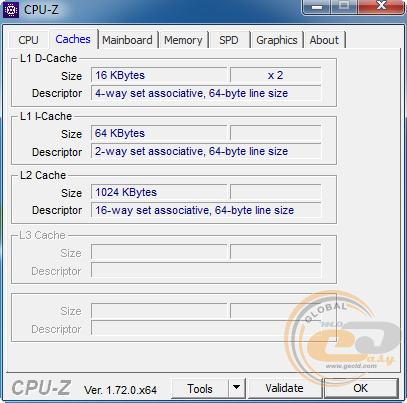Screen dimensions: 407x403
Task: Click the L3 Cache group label
Action: pos(42,235)
